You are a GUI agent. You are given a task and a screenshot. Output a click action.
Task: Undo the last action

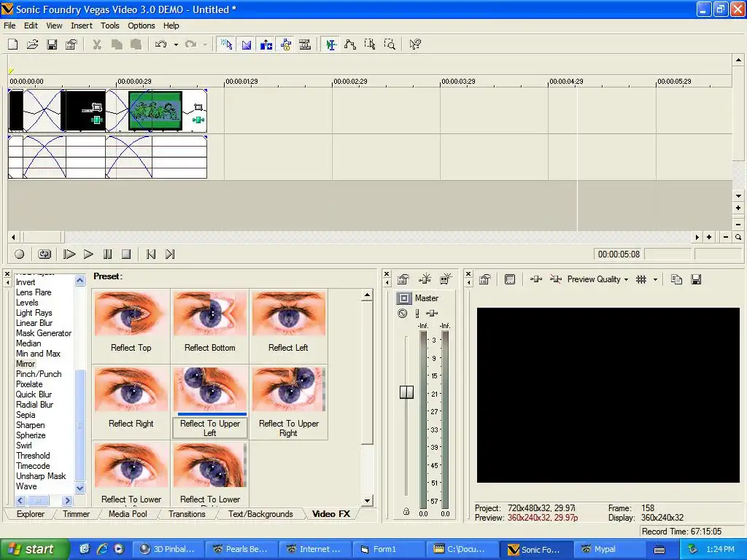(161, 44)
